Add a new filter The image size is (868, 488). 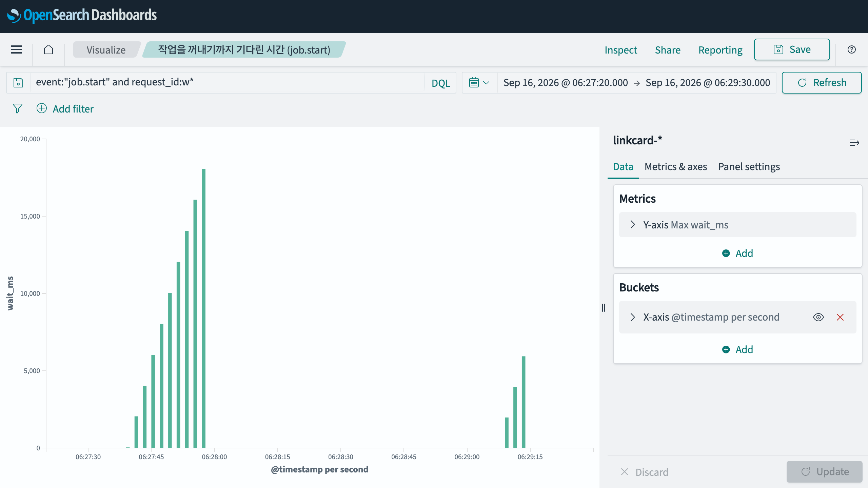coord(65,109)
